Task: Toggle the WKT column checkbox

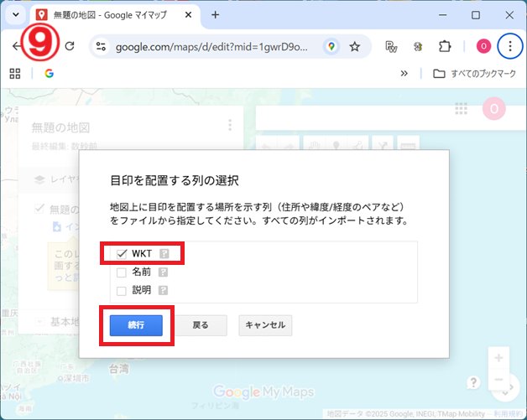Action: [122, 253]
